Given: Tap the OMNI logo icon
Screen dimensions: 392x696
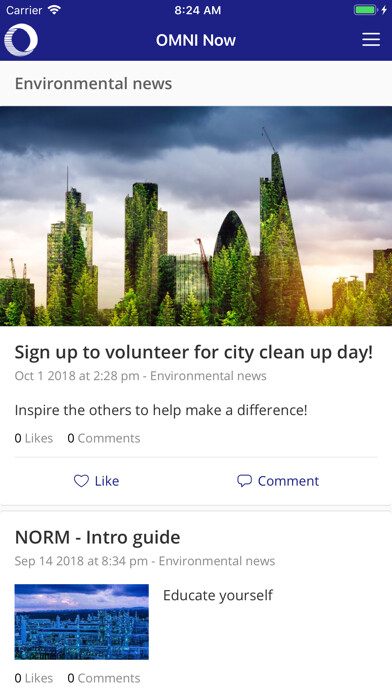Looking at the screenshot, I should click(x=21, y=40).
